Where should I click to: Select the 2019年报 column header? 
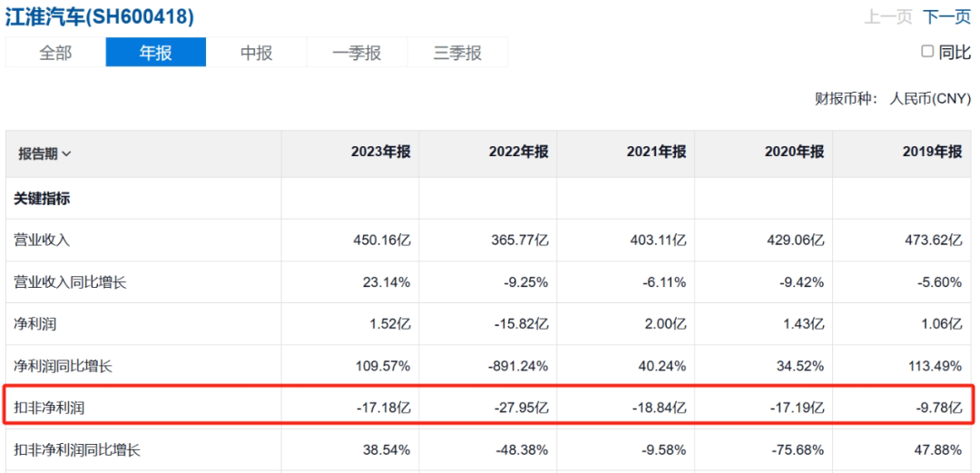[x=932, y=152]
